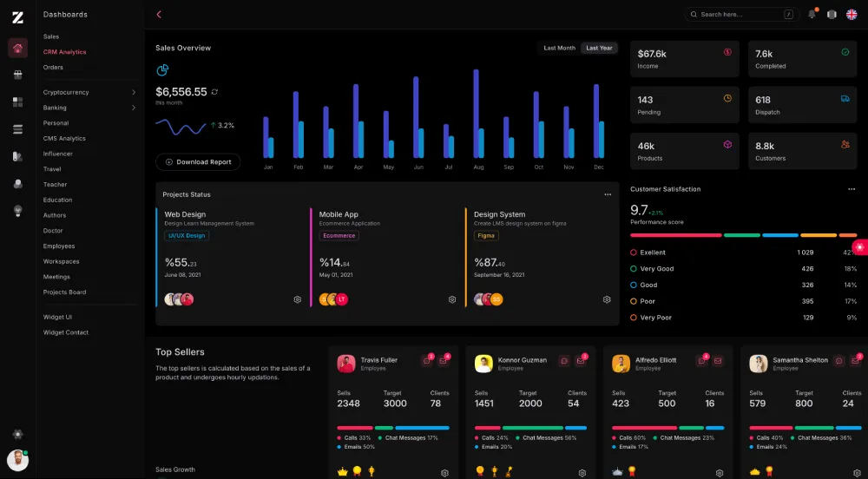Open Konnor Guzman's chat message icon
Image resolution: width=868 pixels, height=479 pixels.
point(563,360)
